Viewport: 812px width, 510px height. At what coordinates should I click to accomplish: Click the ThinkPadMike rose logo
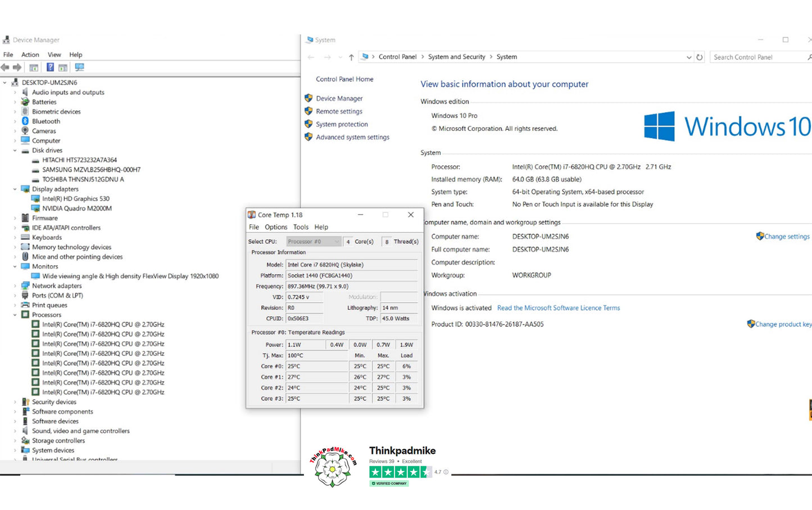pos(333,467)
